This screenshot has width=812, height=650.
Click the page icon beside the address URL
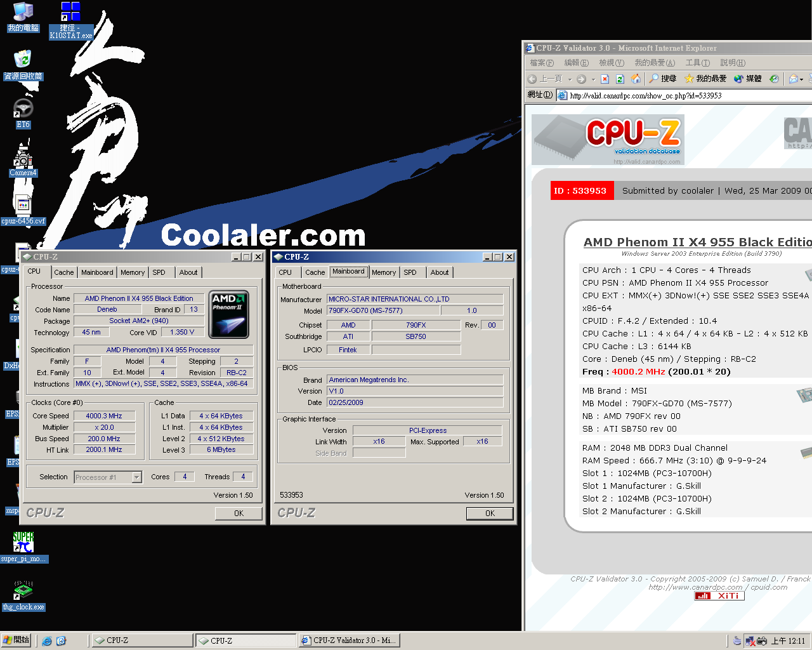tap(562, 95)
